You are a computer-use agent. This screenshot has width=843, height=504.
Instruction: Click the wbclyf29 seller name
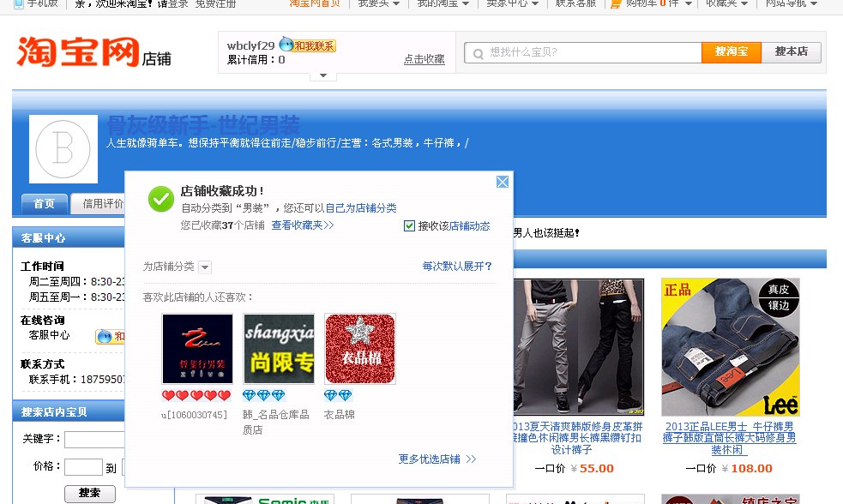pyautogui.click(x=250, y=45)
